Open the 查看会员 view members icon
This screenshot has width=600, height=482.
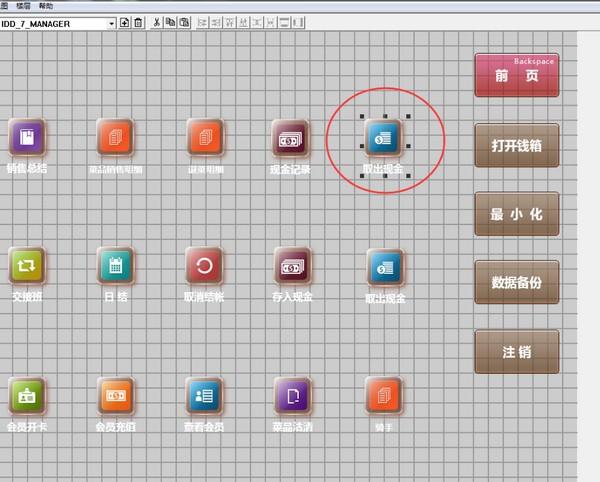pos(204,395)
